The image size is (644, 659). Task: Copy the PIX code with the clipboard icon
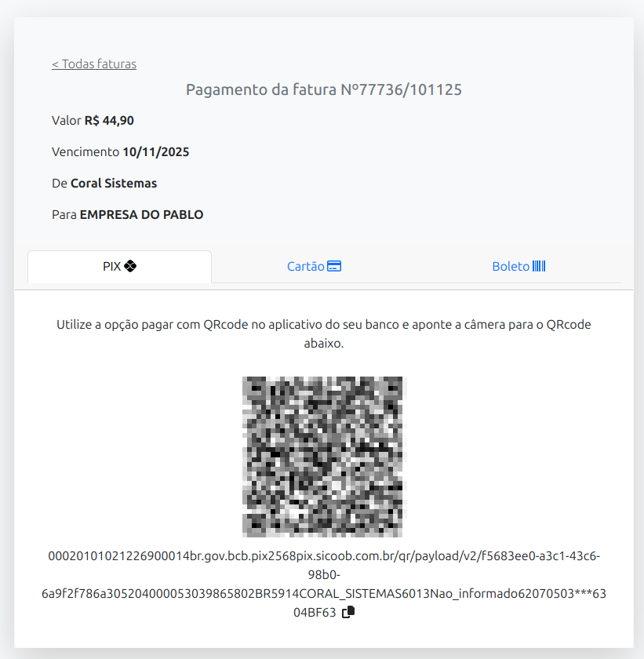tap(348, 613)
